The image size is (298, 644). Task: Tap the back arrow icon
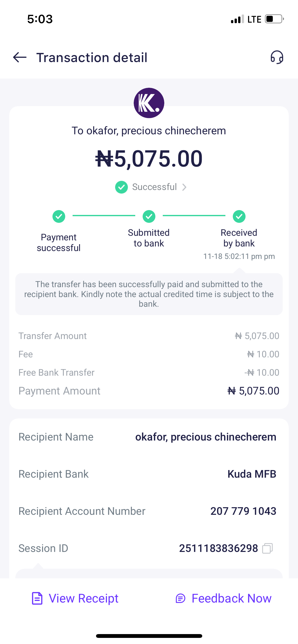[20, 57]
